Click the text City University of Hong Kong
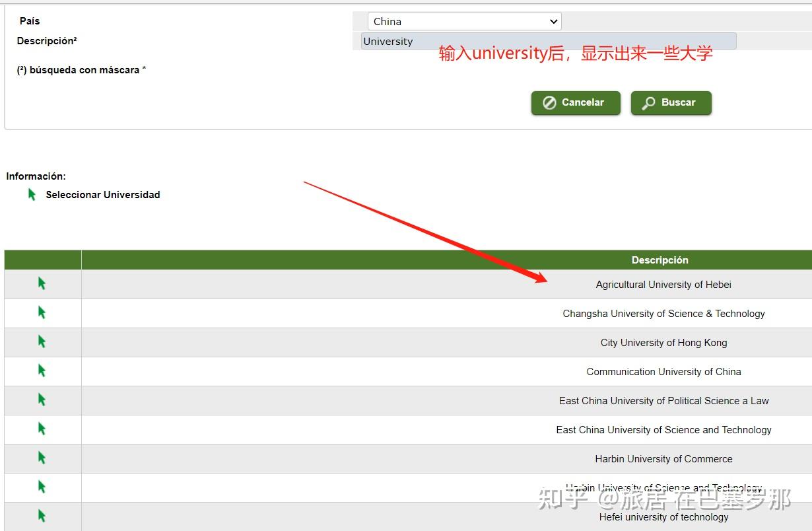The width and height of the screenshot is (812, 531). point(663,343)
